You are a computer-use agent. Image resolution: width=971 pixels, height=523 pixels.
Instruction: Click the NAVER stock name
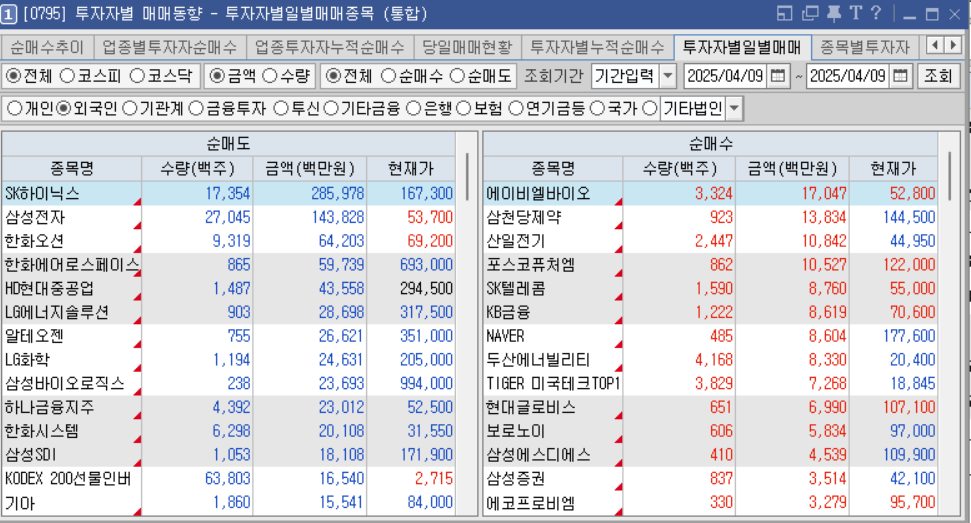coord(505,336)
